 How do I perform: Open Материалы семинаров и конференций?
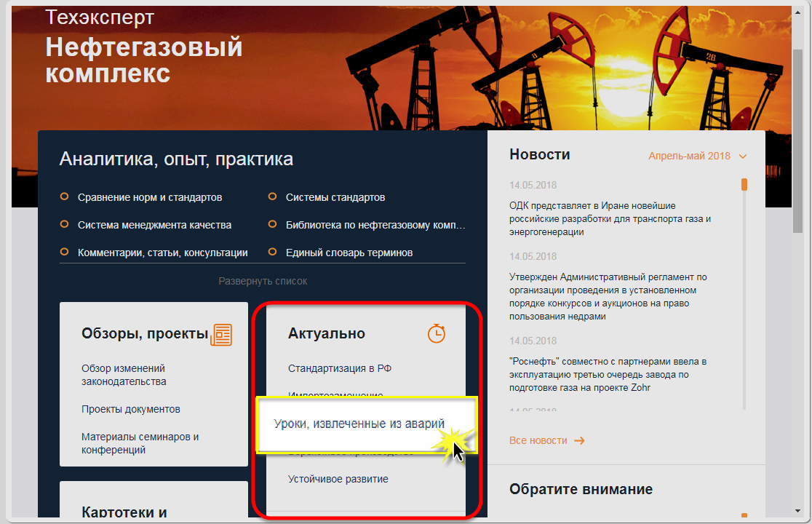(x=140, y=443)
